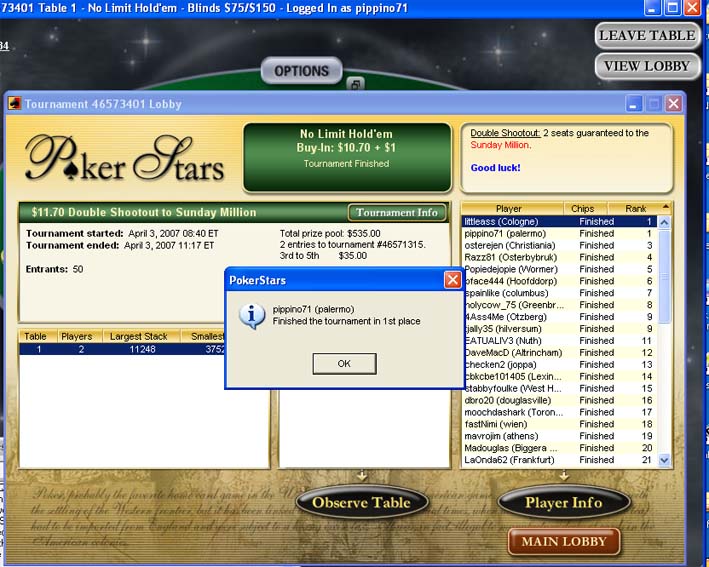Select the Popiedejopie (Wormer) row
The image size is (709, 567).
click(559, 269)
